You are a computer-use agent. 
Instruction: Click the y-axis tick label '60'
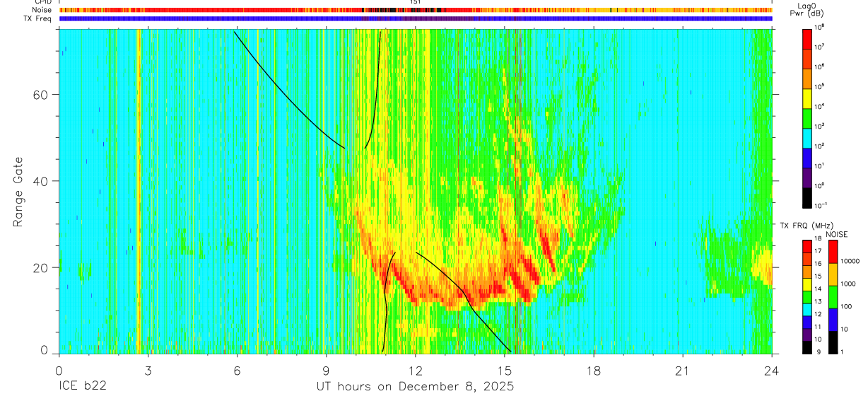coord(42,95)
